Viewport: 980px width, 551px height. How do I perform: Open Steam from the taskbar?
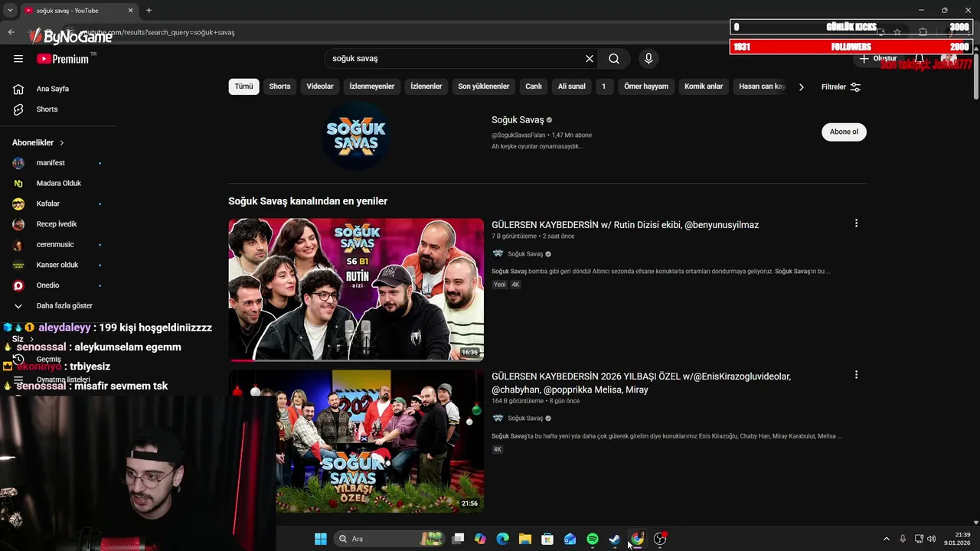point(614,539)
